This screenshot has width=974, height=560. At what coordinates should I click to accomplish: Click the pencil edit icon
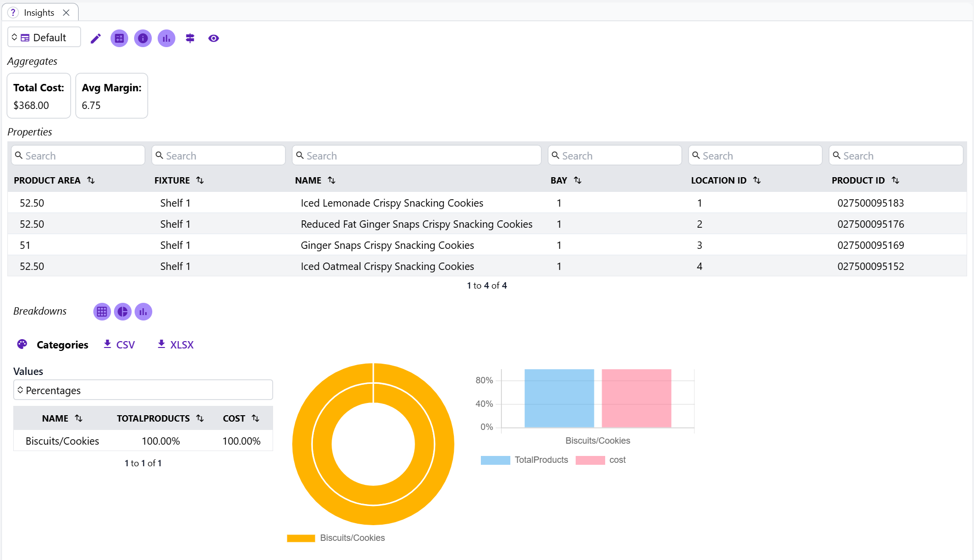96,38
